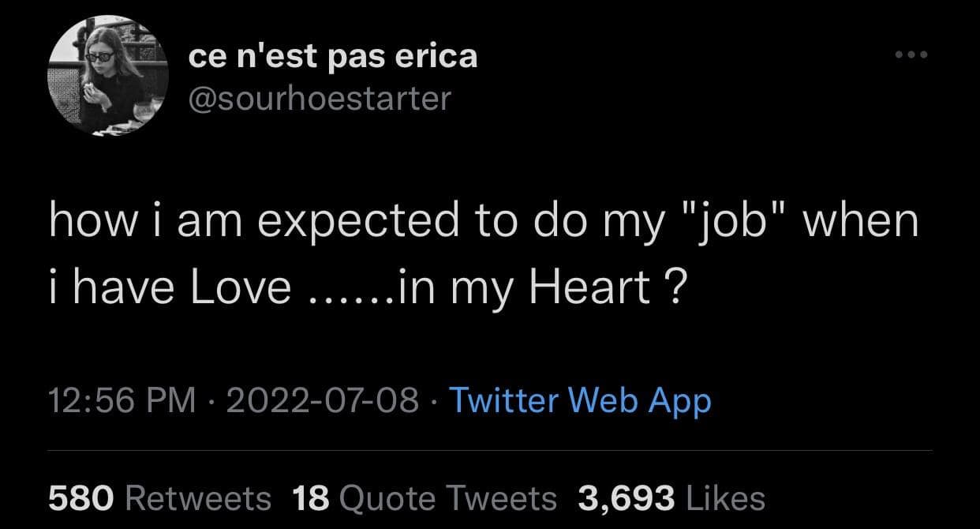Click the round profile avatar photo
980x529 pixels.
click(106, 77)
